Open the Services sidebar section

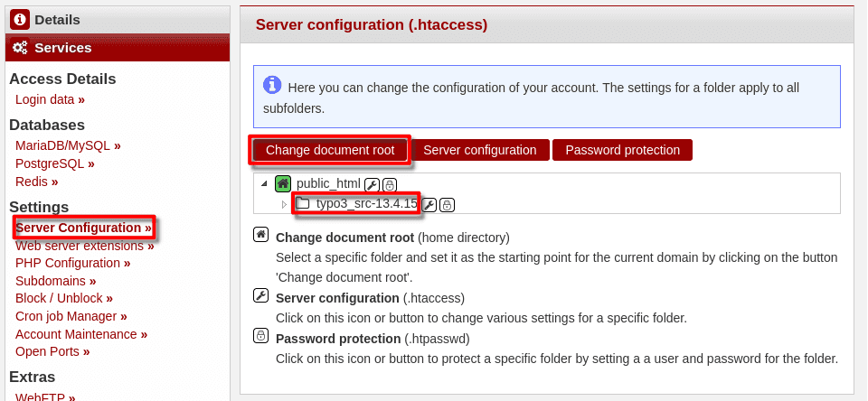point(63,48)
